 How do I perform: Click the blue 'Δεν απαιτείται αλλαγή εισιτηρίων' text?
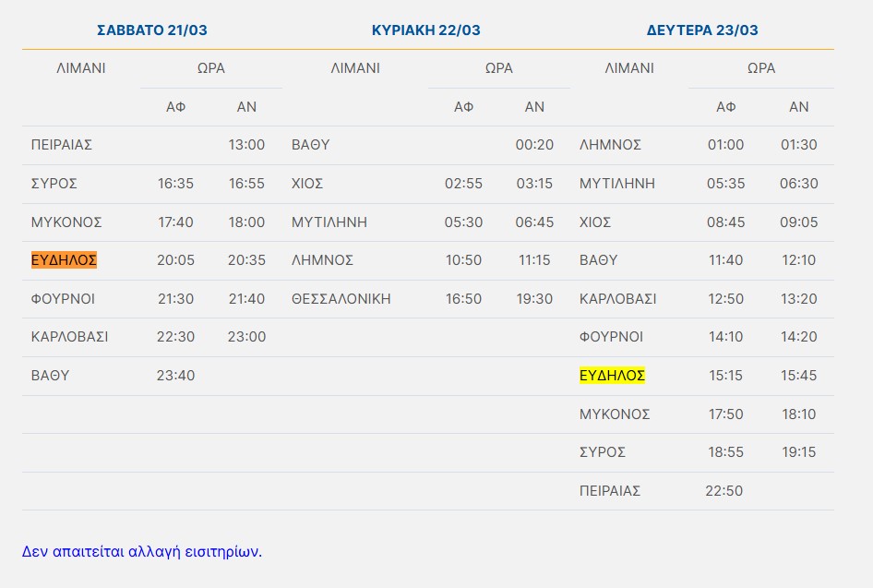tap(142, 551)
